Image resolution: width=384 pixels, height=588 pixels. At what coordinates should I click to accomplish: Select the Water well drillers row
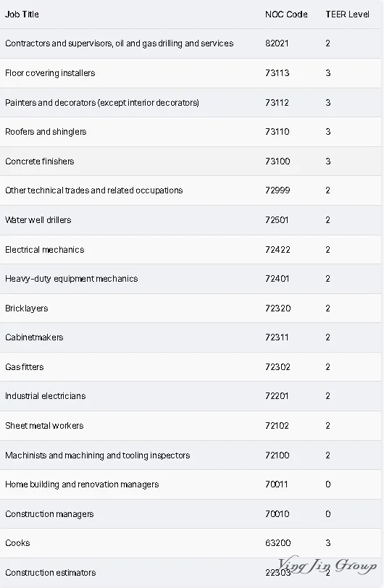(x=191, y=220)
